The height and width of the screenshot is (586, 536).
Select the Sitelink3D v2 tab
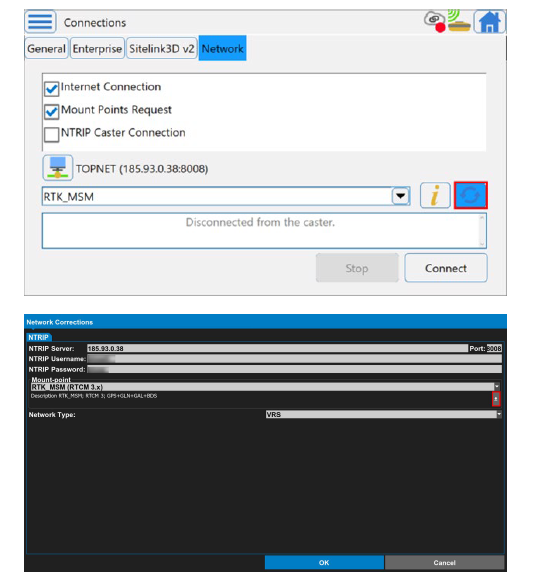pyautogui.click(x=162, y=49)
